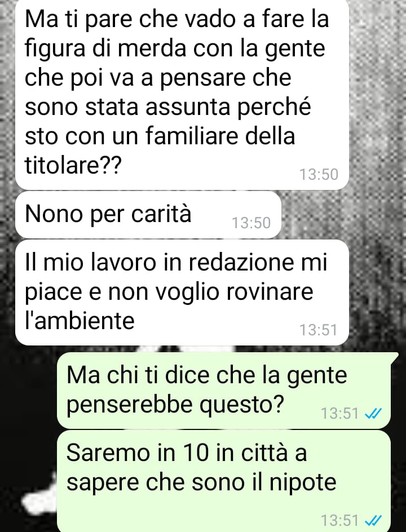Select the 'Nono per carità' message bubble
Screen dimensions: 406x532
click(148, 215)
